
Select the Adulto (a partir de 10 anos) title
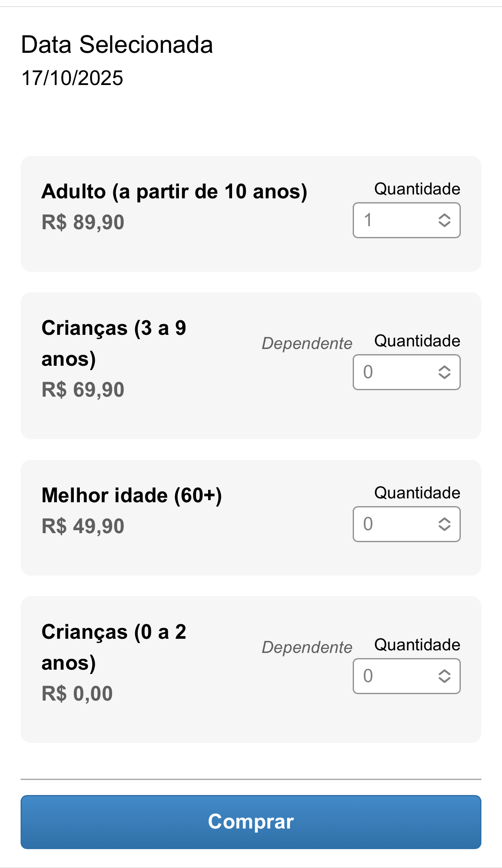tap(174, 191)
